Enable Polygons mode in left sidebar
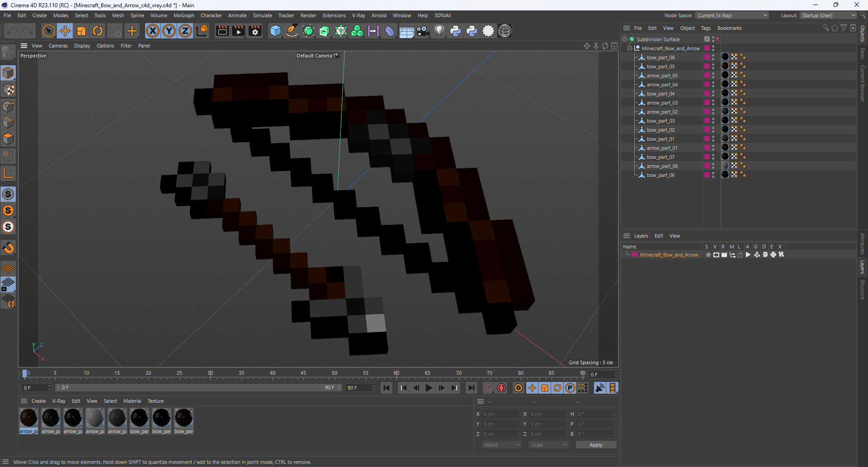 click(8, 139)
